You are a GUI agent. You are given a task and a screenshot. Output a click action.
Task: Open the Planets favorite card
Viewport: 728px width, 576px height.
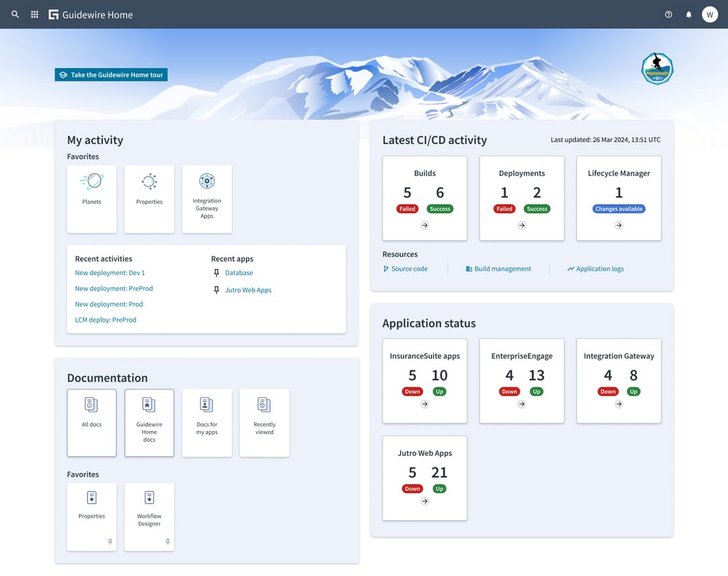pos(92,199)
